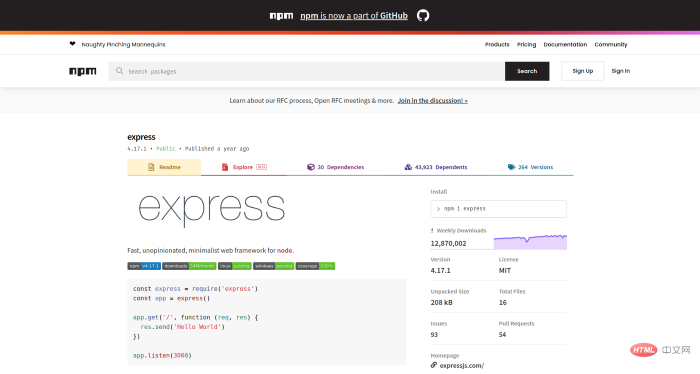Screen dimensions: 700x374
Task: Open the Readme tab
Action: [x=164, y=167]
